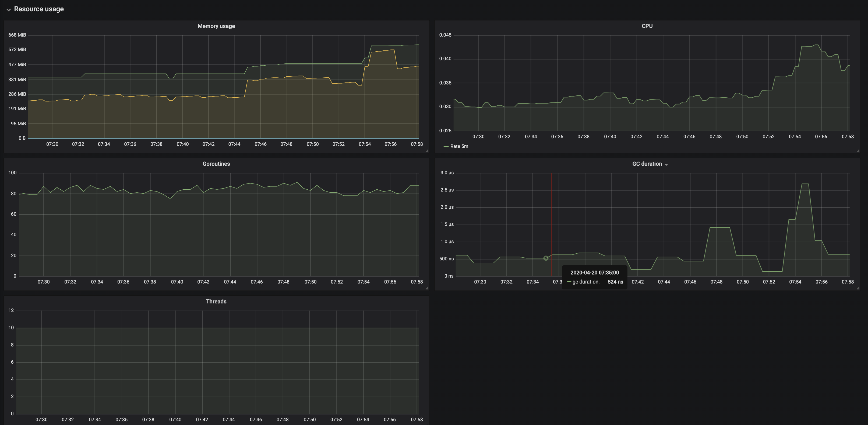Screen dimensions: 868x425
Task: Click the Goroutines panel resize handle
Action: pos(427,288)
